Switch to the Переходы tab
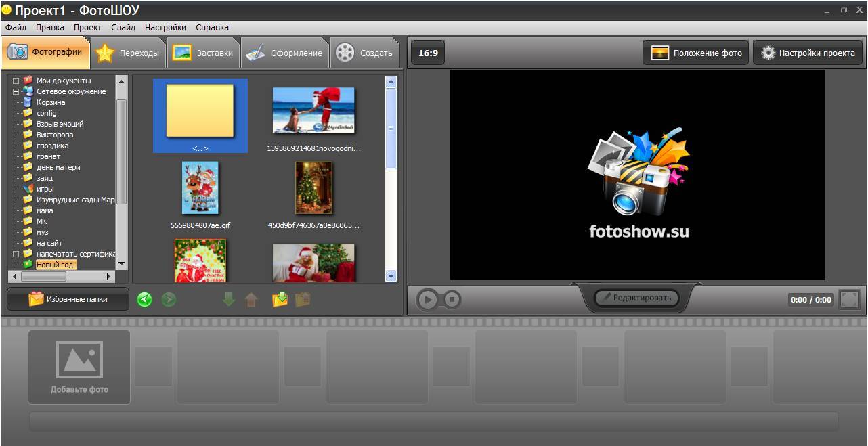 [129, 53]
